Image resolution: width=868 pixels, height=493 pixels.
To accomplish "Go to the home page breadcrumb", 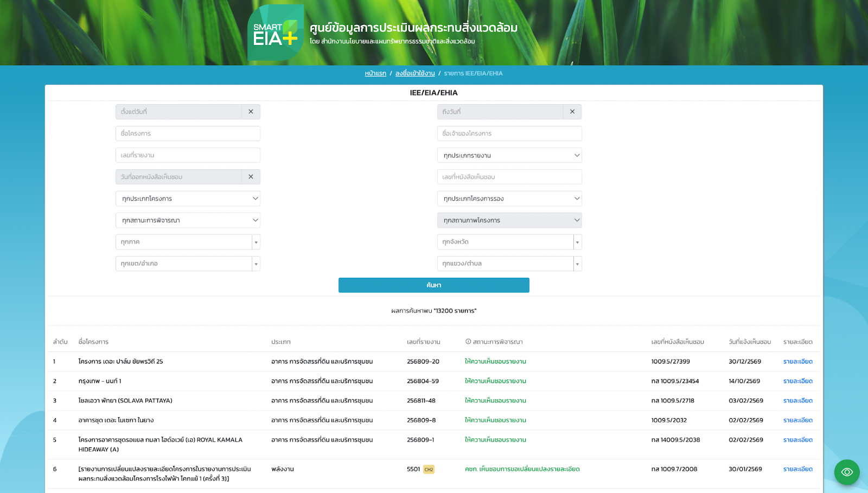I will click(375, 73).
